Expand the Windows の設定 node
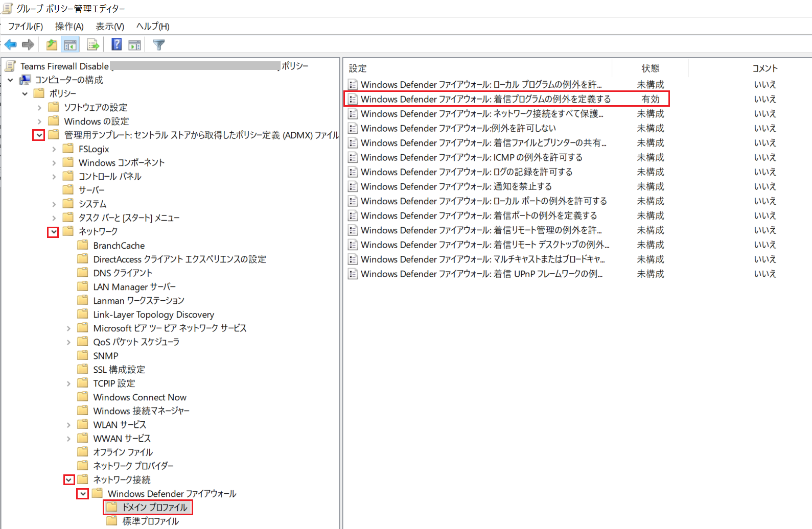 pyautogui.click(x=39, y=122)
